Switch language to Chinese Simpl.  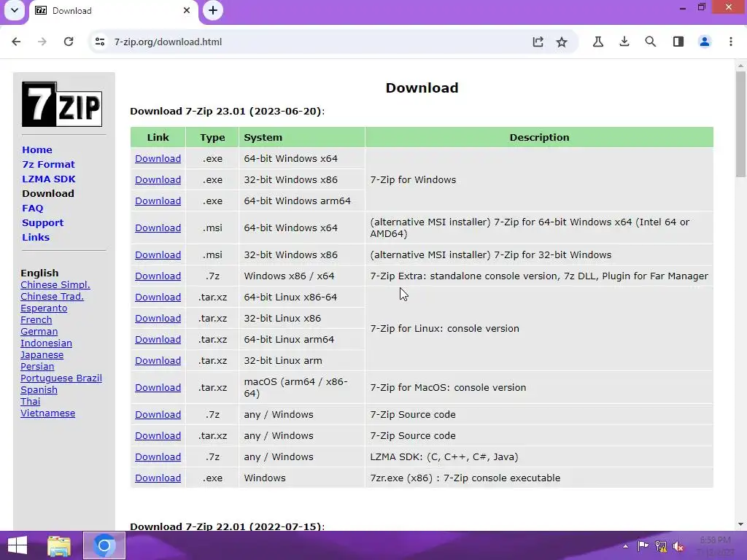coord(55,285)
